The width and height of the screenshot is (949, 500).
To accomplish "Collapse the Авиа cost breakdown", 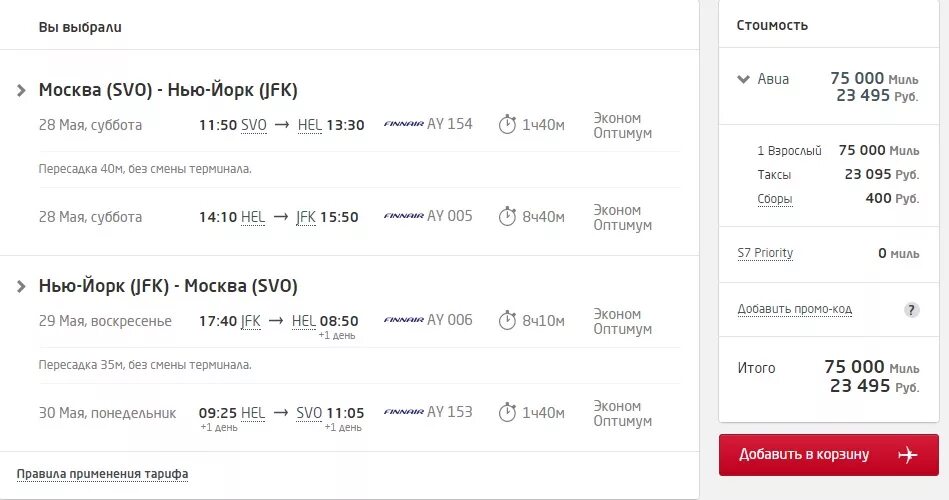I will pos(743,79).
